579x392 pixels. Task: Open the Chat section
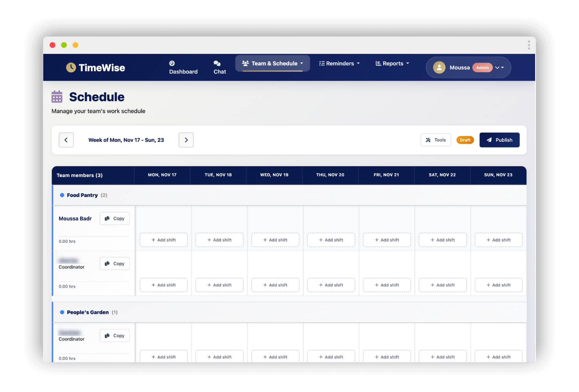219,67
